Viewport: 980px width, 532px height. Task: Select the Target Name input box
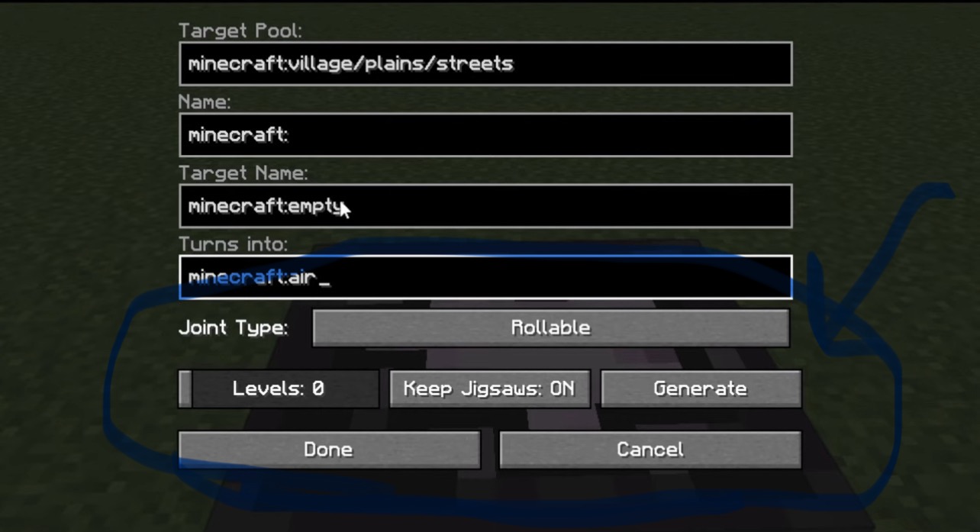point(485,206)
